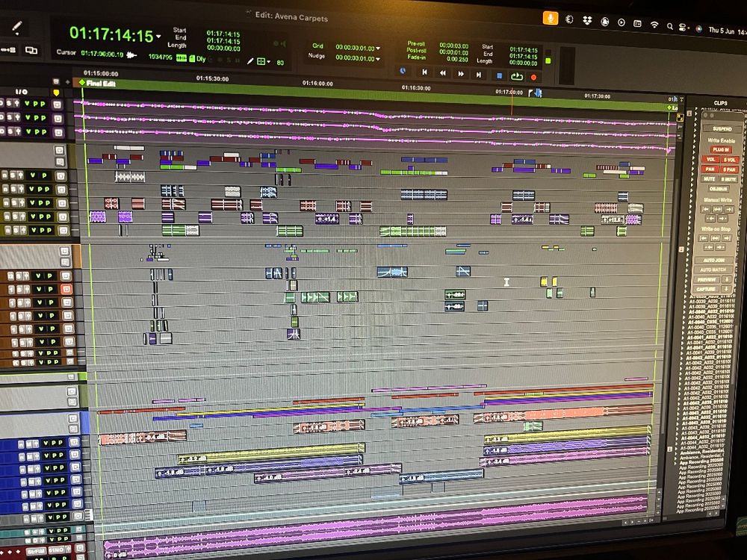Click the orange microphone menu bar icon
The height and width of the screenshot is (560, 747).
(551, 18)
